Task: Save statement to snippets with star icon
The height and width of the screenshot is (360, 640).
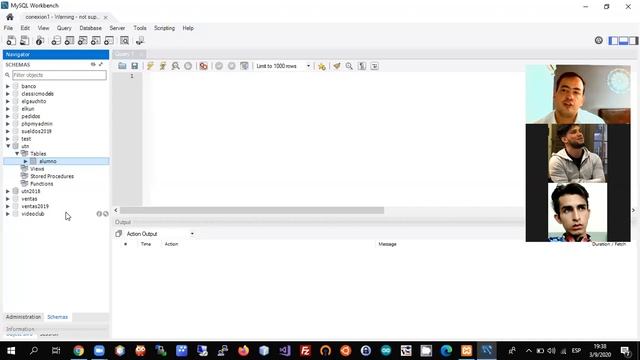Action: tap(322, 66)
